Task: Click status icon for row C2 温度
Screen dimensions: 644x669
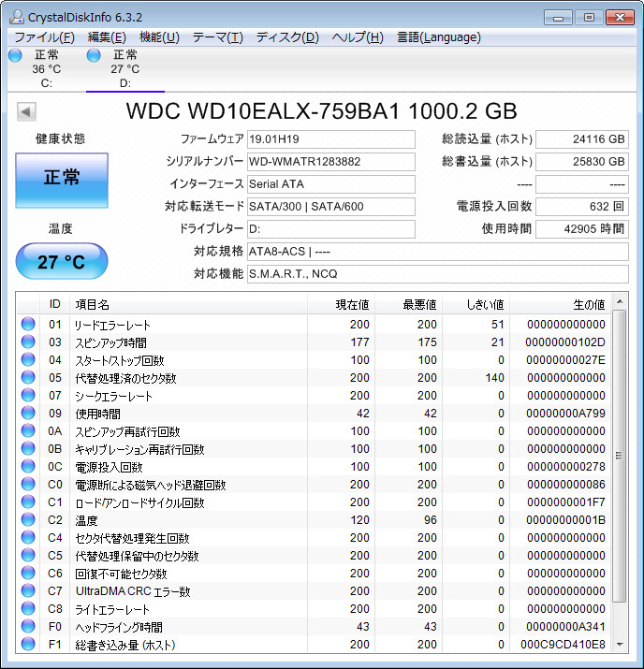Action: [28, 519]
